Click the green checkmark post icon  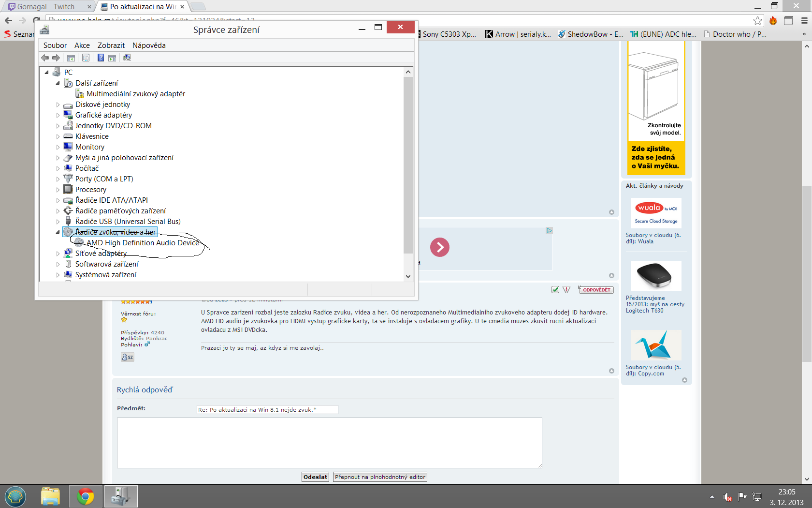(555, 290)
